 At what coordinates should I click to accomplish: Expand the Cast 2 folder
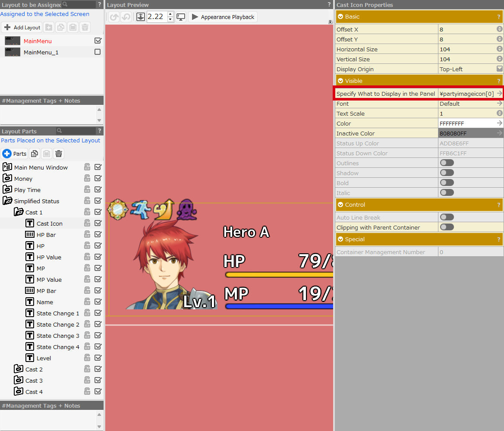click(19, 369)
